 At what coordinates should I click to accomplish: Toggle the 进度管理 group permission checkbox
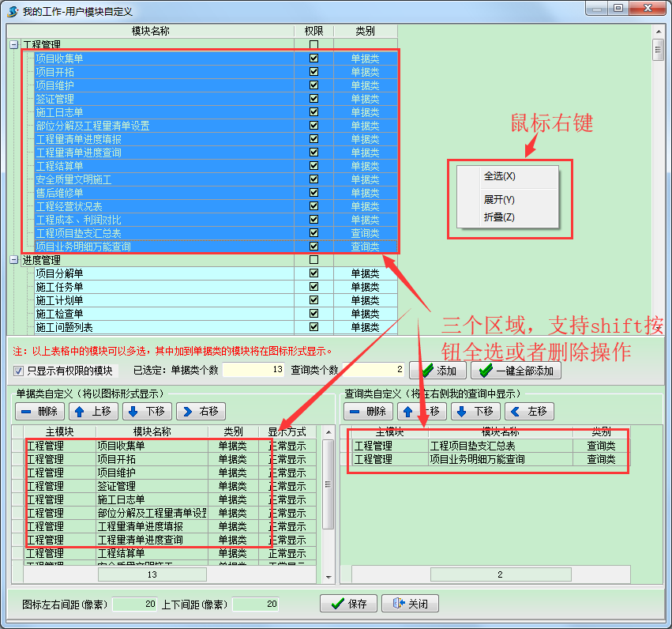313,260
